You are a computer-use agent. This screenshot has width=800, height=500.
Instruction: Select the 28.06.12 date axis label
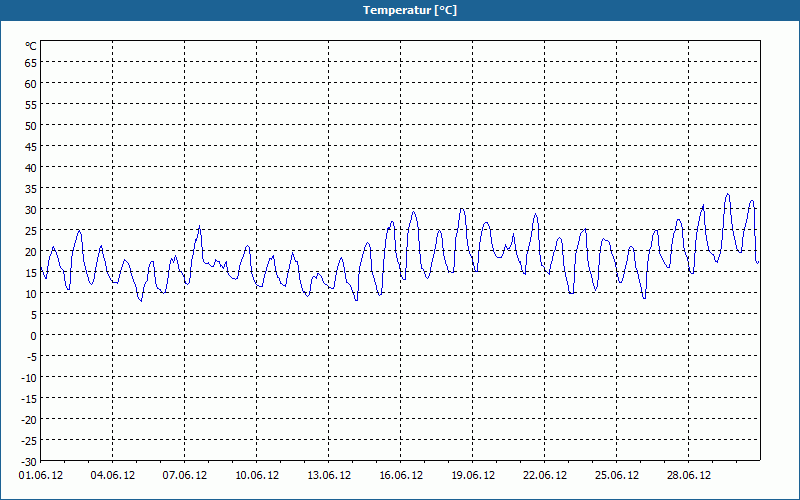[688, 476]
